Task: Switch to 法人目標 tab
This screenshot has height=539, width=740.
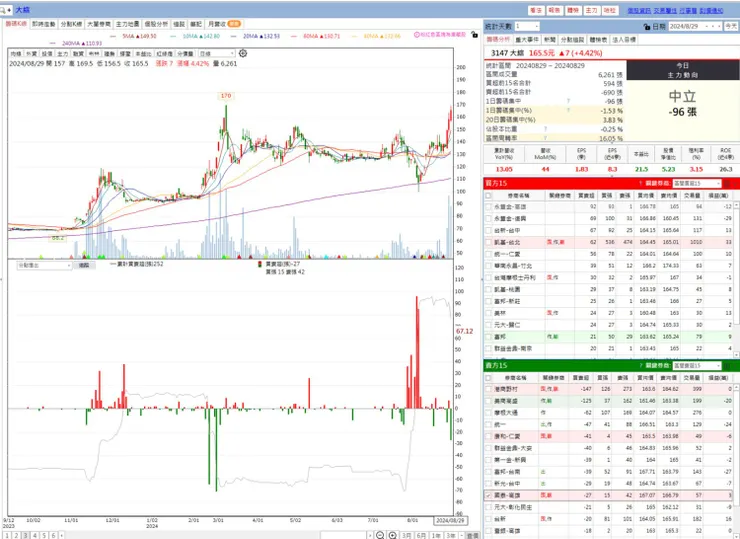Action: 624,40
